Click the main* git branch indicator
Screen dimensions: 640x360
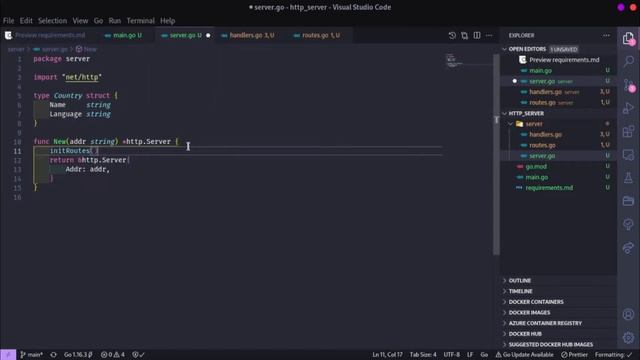pos(32,355)
